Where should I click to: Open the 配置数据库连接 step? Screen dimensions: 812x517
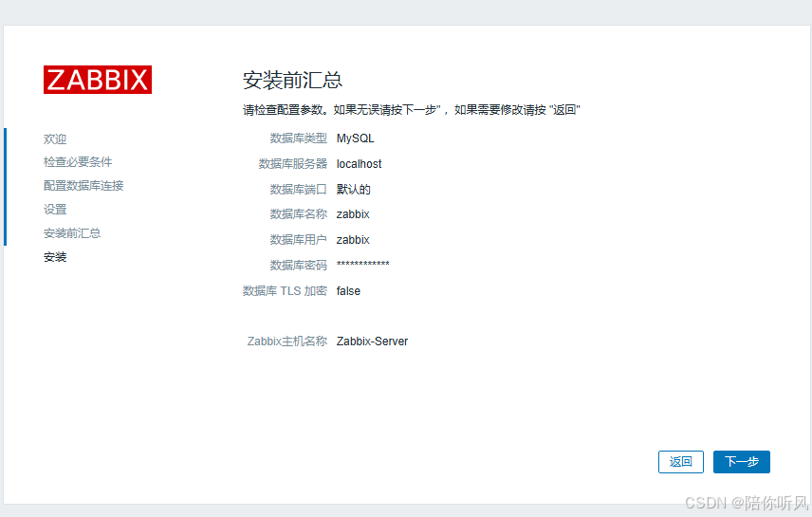83,186
